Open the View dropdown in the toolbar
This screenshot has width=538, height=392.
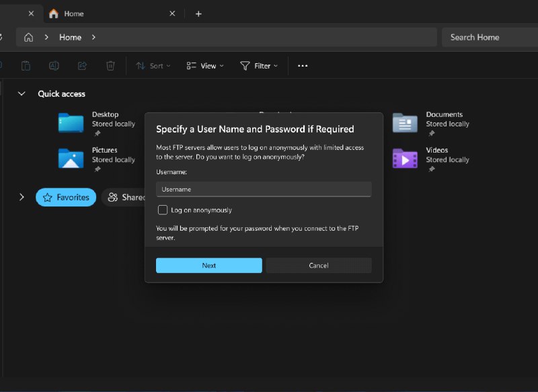(x=205, y=66)
